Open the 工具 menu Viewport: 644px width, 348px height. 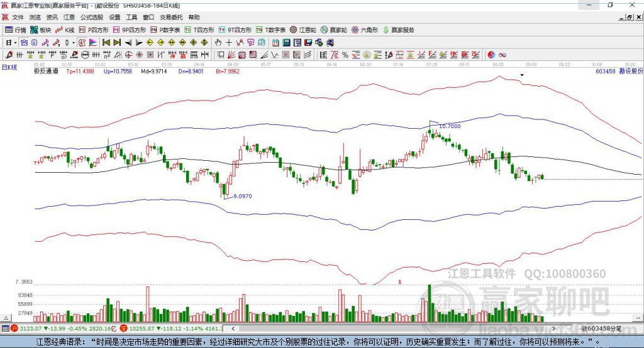(x=131, y=17)
